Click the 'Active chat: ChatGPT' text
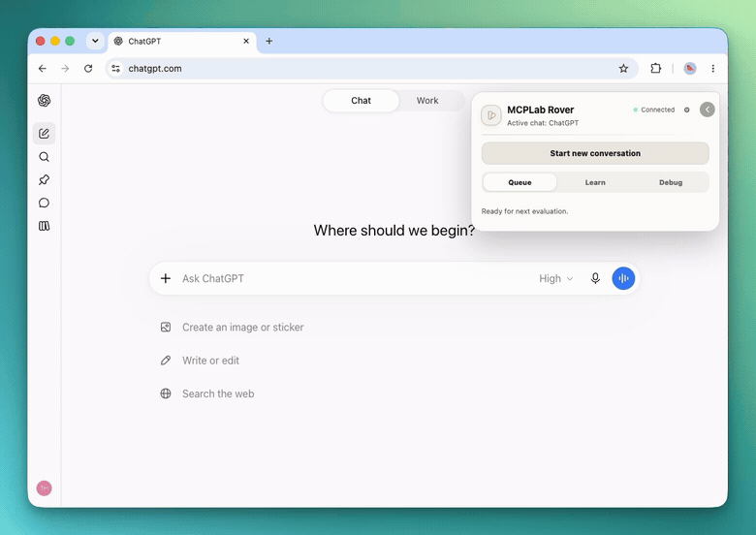 (543, 123)
